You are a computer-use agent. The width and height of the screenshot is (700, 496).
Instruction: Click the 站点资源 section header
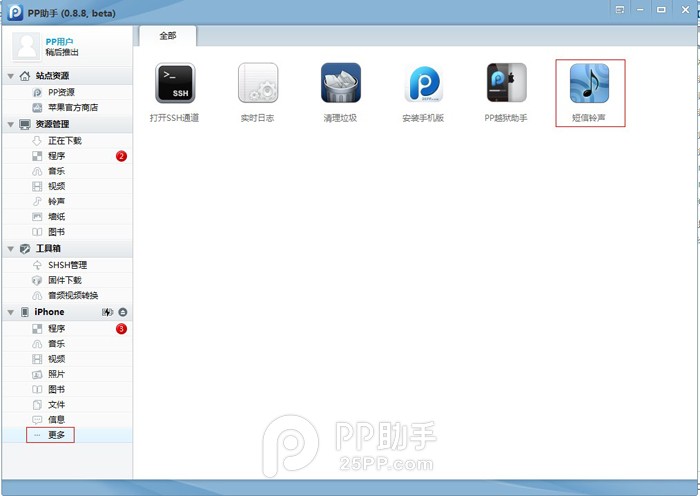[x=67, y=76]
